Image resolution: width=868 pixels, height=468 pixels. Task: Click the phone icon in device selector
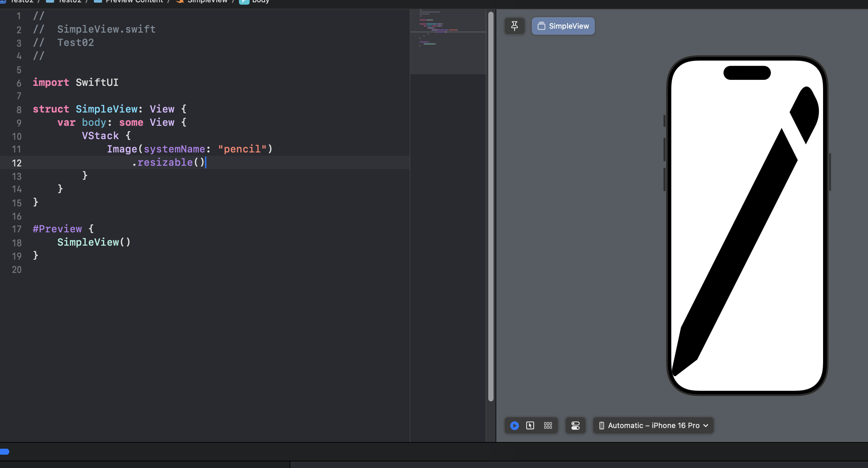(x=601, y=425)
